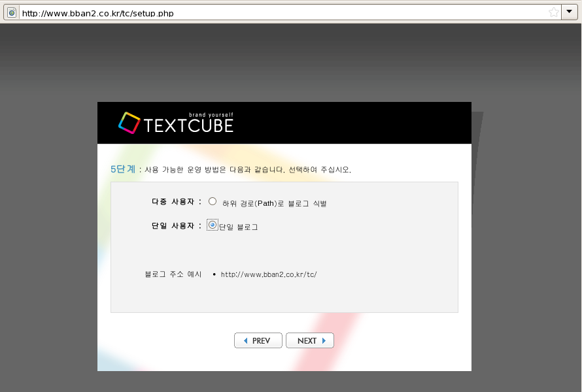The image size is (582, 392).
Task: Select the 단일 블로그 radio button
Action: tap(213, 225)
